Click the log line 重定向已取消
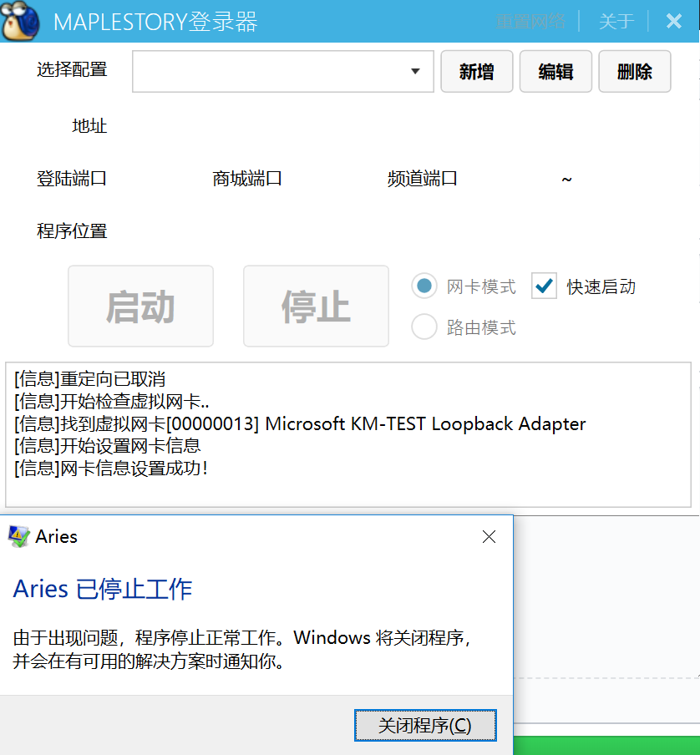700x755 pixels. pos(89,379)
